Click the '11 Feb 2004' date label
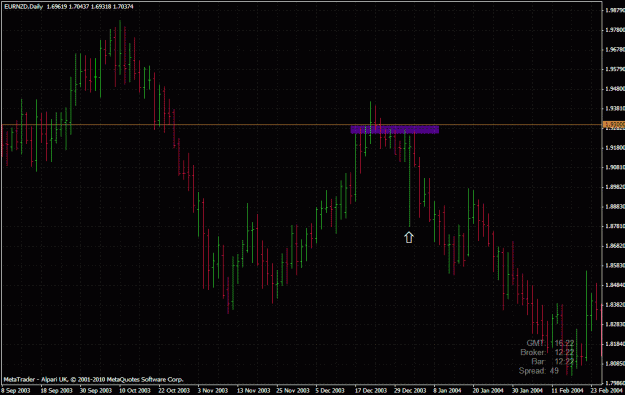The width and height of the screenshot is (625, 395). pyautogui.click(x=567, y=390)
